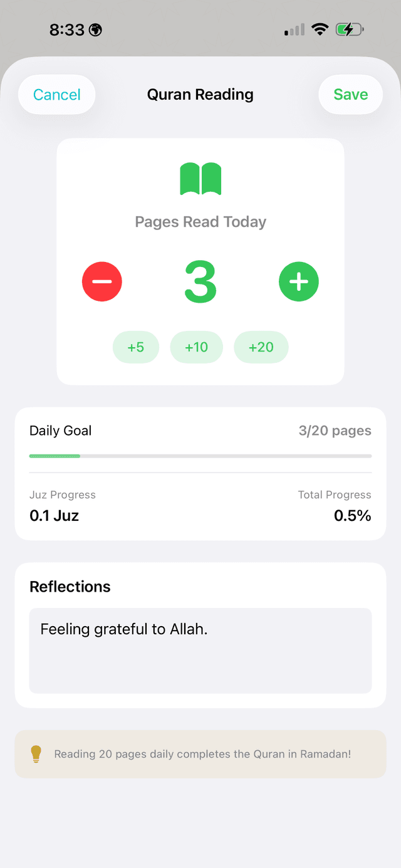Tap the red minus icon to decrease pages
The width and height of the screenshot is (401, 868).
102,281
